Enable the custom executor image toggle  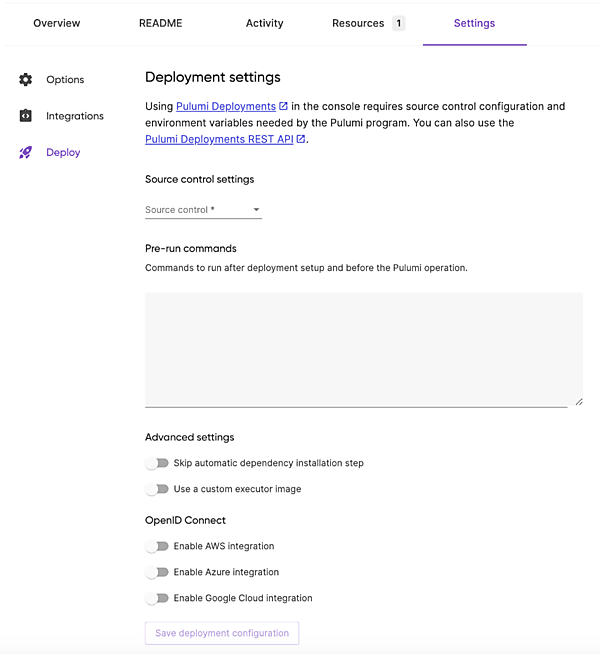point(157,489)
